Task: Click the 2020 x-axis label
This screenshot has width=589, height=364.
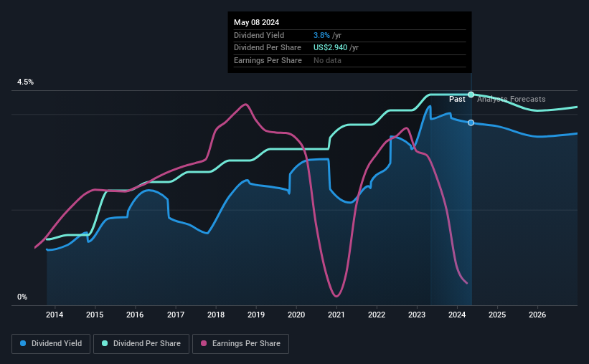Action: tap(296, 315)
